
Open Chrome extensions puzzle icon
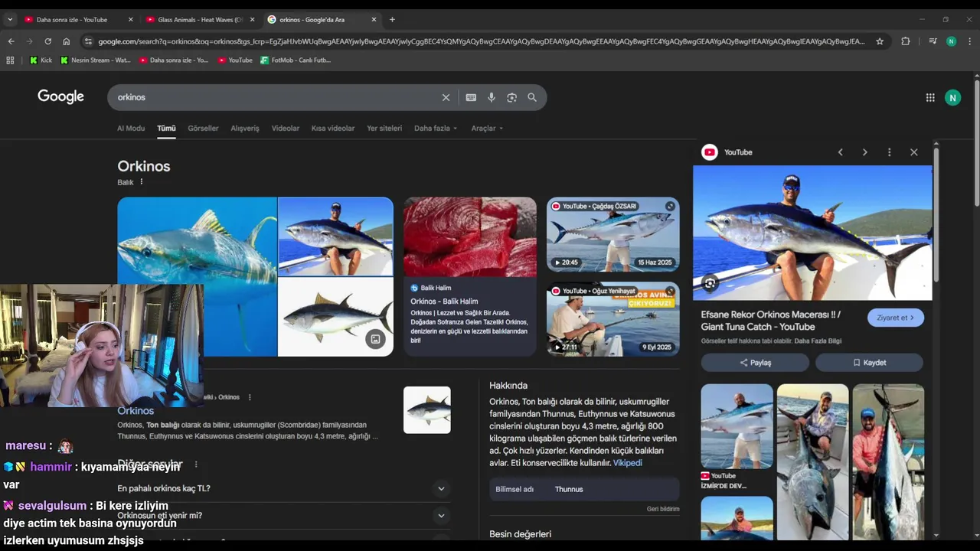point(906,41)
